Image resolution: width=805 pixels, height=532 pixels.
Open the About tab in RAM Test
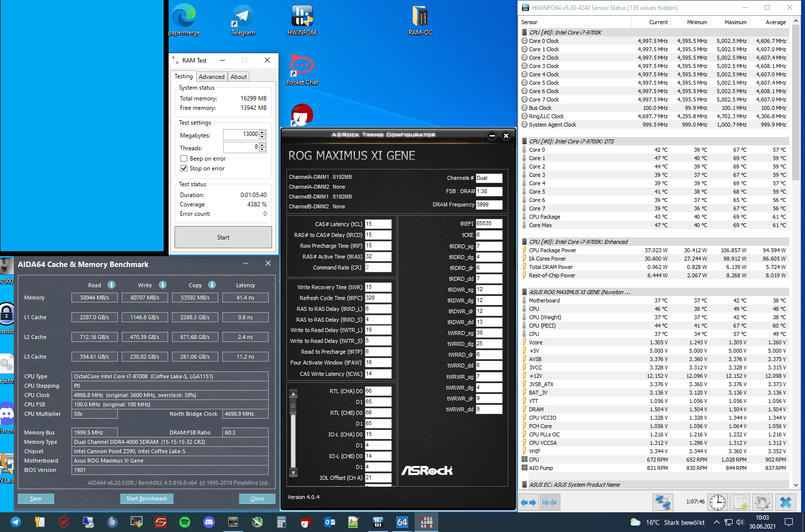click(239, 77)
